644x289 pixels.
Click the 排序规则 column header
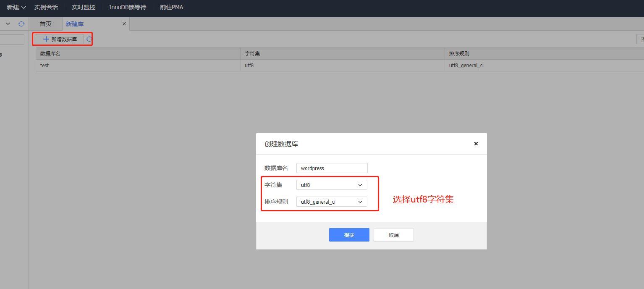[544, 54]
